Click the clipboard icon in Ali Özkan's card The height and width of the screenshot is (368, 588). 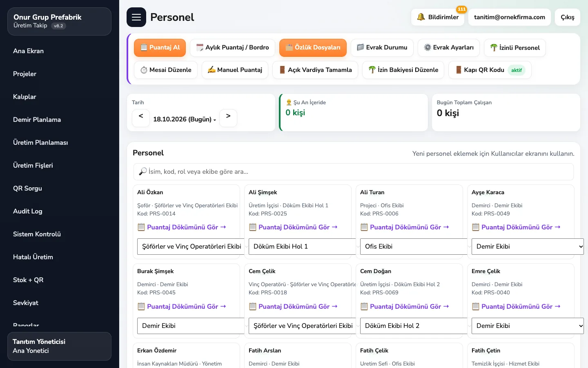(x=141, y=227)
